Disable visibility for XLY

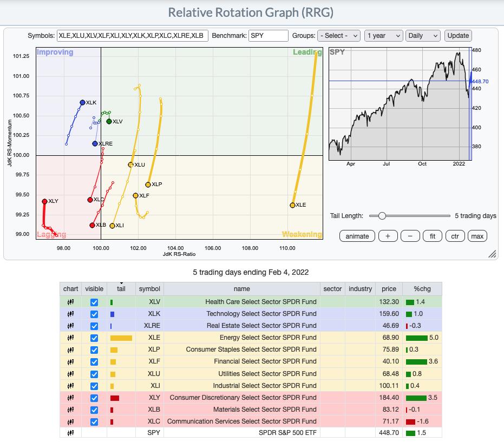tap(94, 398)
